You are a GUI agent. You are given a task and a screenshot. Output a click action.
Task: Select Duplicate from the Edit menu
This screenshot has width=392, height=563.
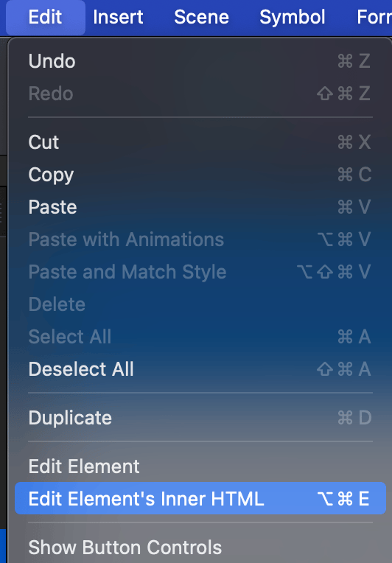200,418
